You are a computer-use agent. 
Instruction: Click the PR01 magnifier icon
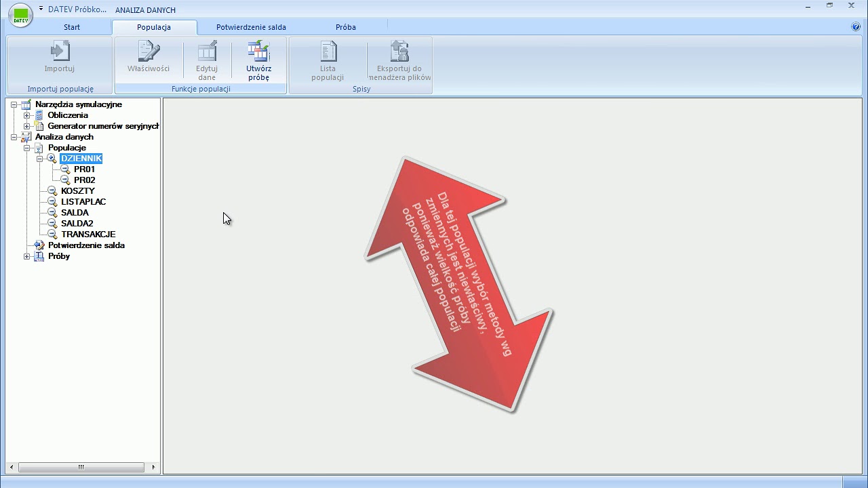pos(65,169)
